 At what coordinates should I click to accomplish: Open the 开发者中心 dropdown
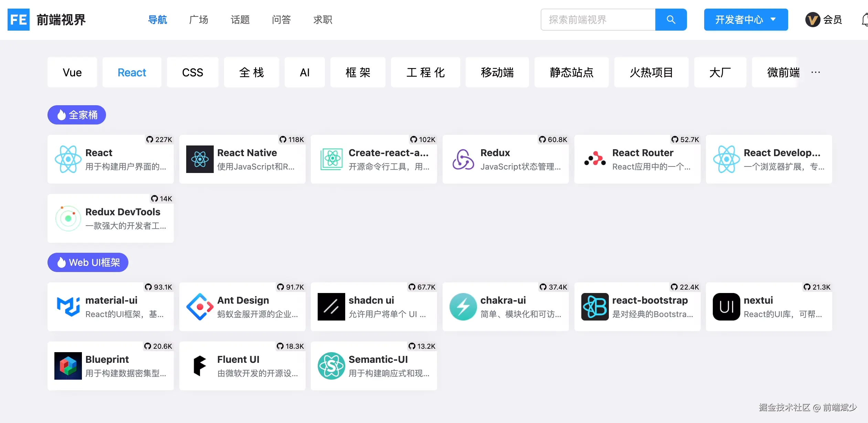click(746, 20)
